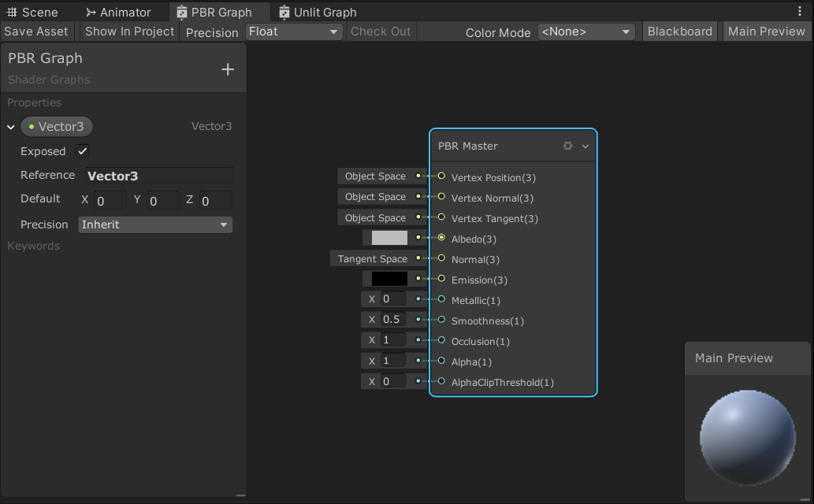Click the Vertex Position input port
Screen dimensions: 814x504
pyautogui.click(x=441, y=176)
